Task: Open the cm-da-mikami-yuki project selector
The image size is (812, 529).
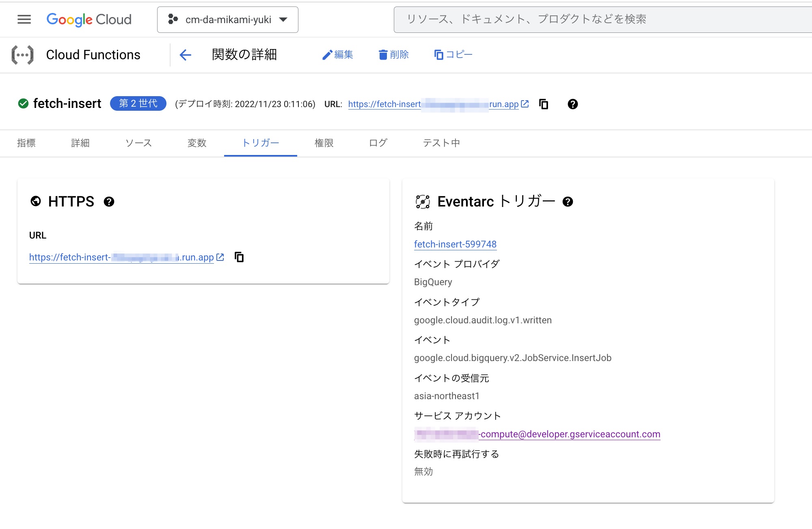Action: (227, 19)
